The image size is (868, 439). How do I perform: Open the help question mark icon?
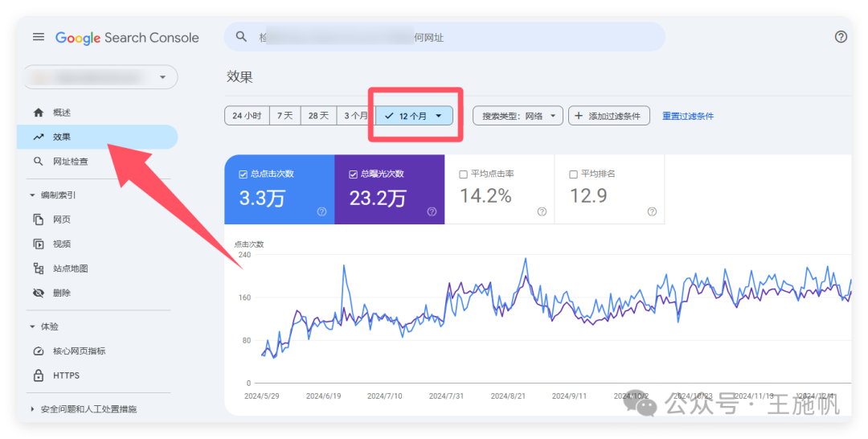(x=841, y=36)
